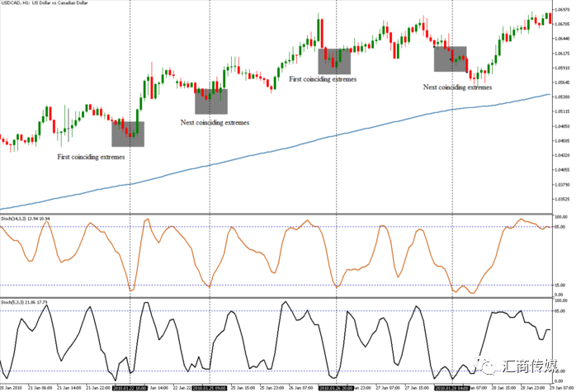Select the first gray rectangle near 22 Jan
Viewport: 576px width, 392px height.
[x=128, y=134]
